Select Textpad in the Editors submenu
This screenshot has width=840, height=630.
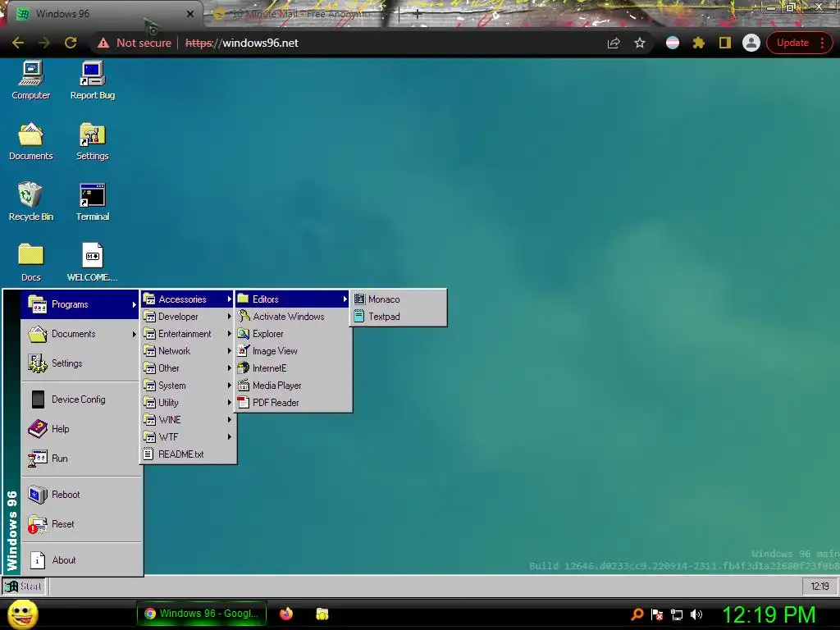point(399,316)
